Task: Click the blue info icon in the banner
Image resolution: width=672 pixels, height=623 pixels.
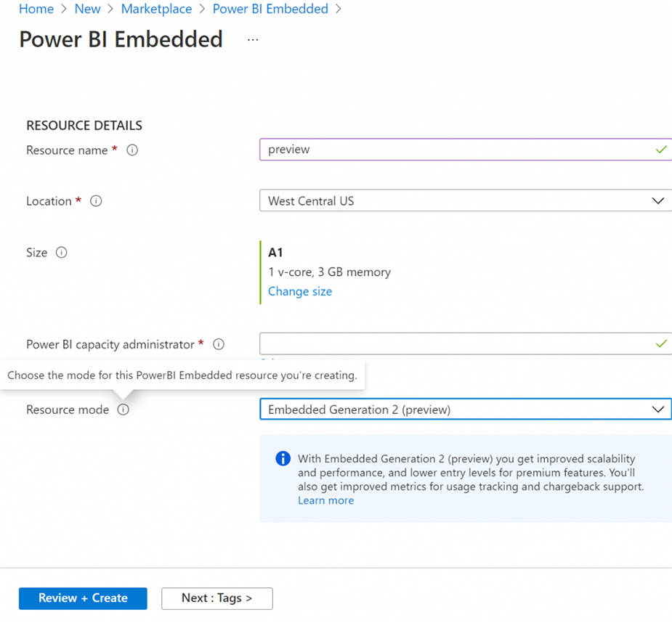Action: [283, 459]
